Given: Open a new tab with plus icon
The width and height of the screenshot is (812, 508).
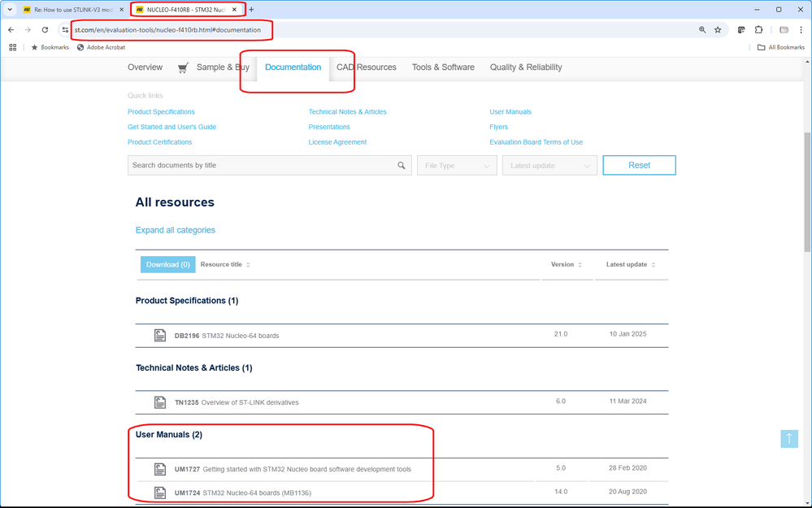Looking at the screenshot, I should [251, 9].
